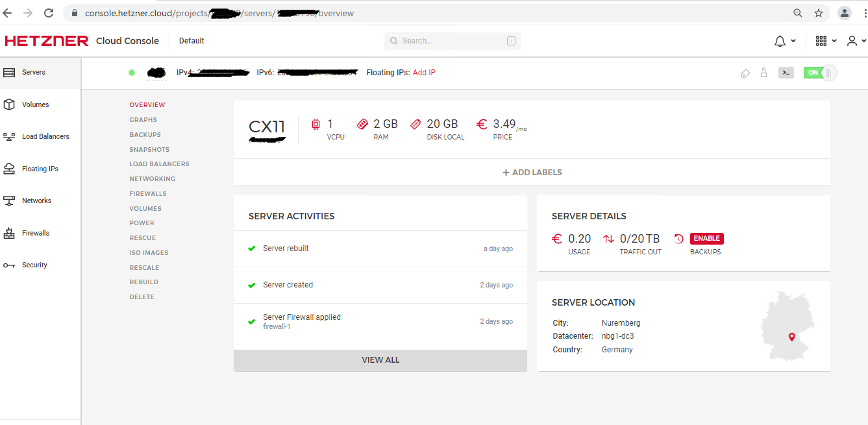Select the Default project label
Viewport: 868px width, 425px height.
192,41
